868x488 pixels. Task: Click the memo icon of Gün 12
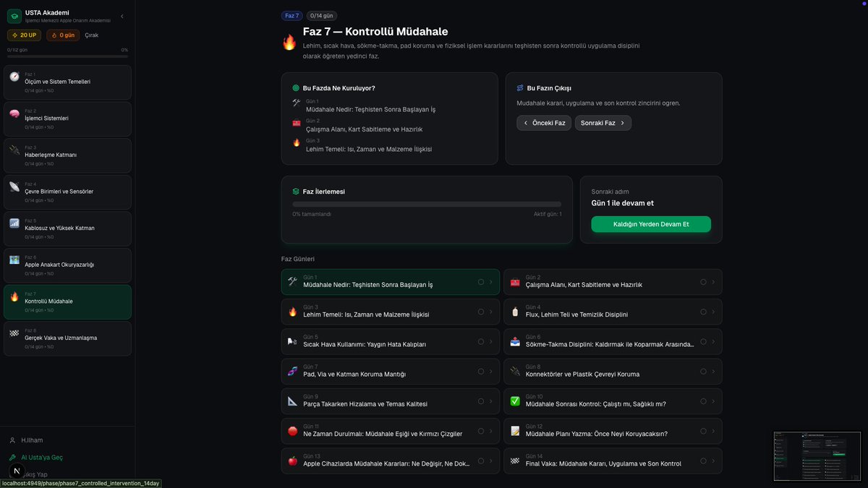515,431
